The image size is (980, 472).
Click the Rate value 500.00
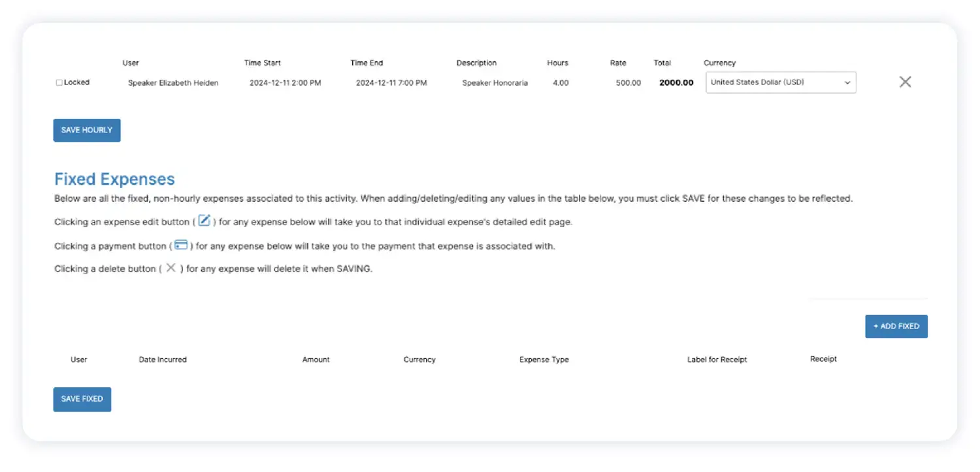(x=628, y=83)
